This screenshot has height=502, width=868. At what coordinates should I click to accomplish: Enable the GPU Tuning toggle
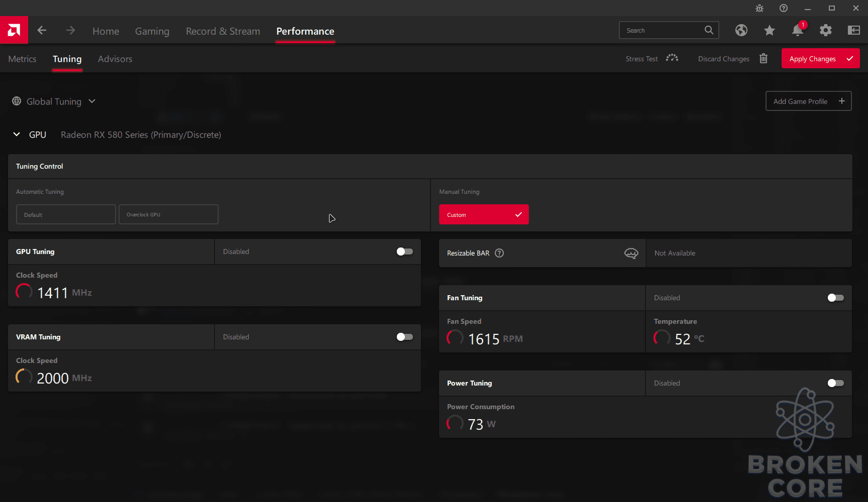[405, 252]
